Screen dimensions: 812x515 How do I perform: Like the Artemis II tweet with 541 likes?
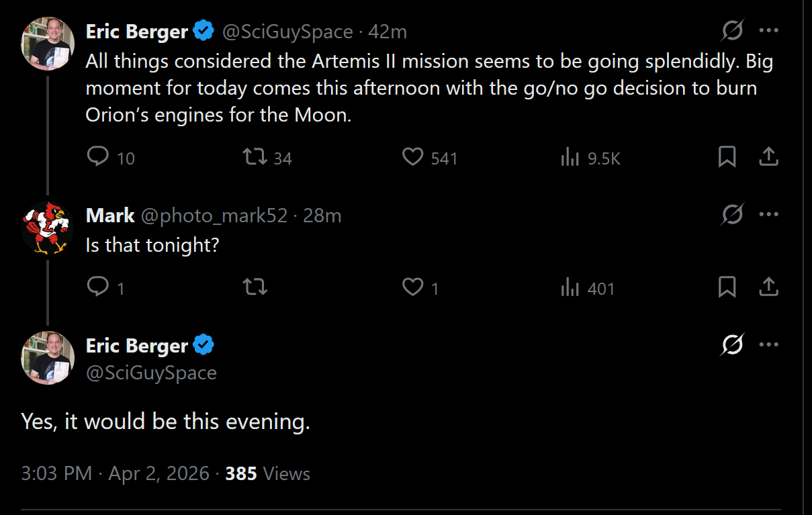coord(412,157)
